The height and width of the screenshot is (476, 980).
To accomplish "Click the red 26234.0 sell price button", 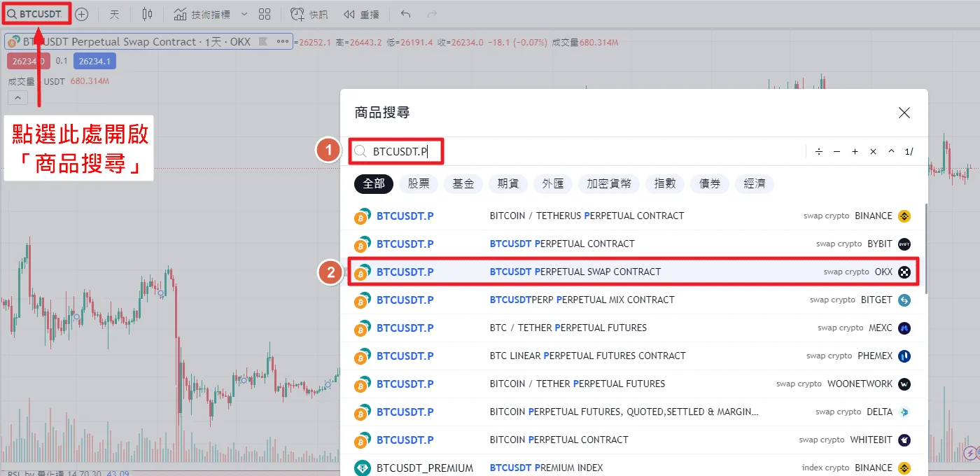I will (x=29, y=61).
